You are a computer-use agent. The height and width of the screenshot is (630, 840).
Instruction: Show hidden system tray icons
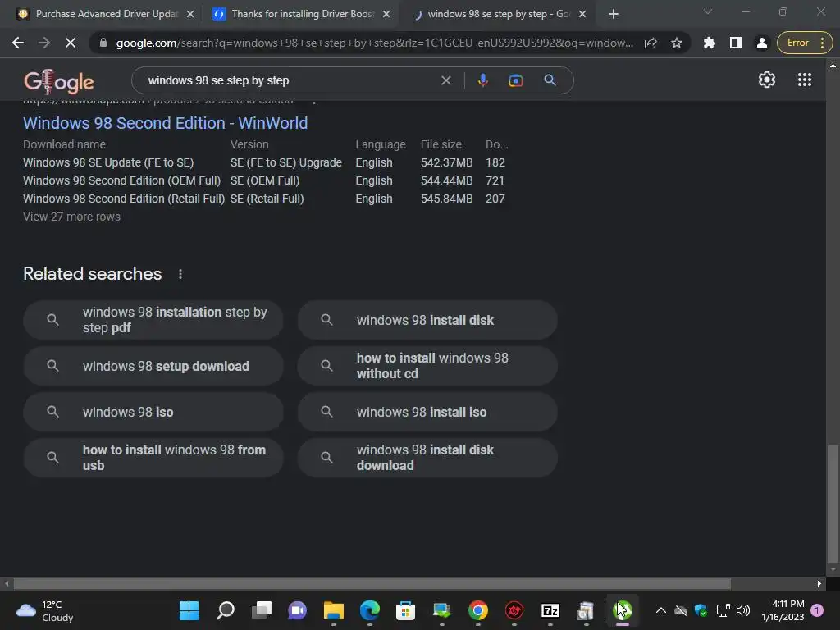(661, 610)
